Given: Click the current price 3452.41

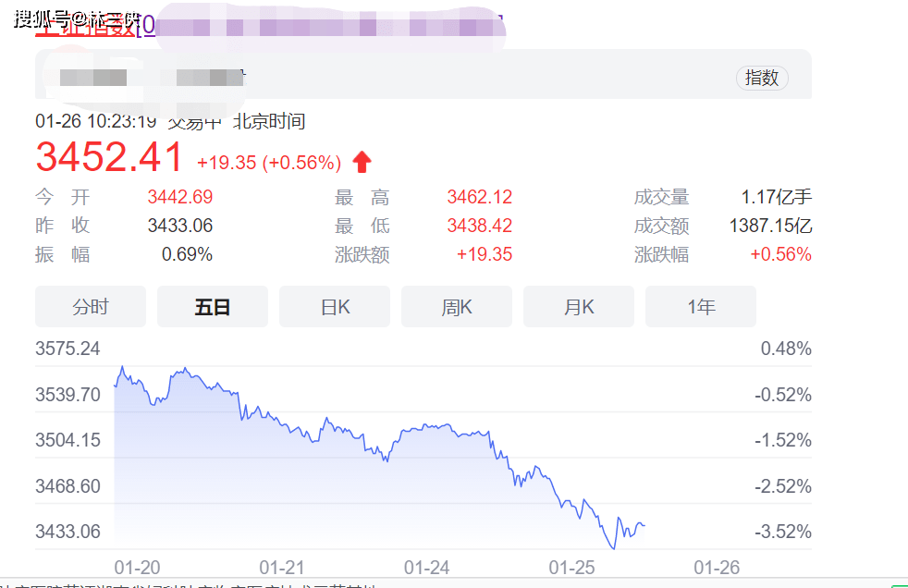Looking at the screenshot, I should (110, 158).
